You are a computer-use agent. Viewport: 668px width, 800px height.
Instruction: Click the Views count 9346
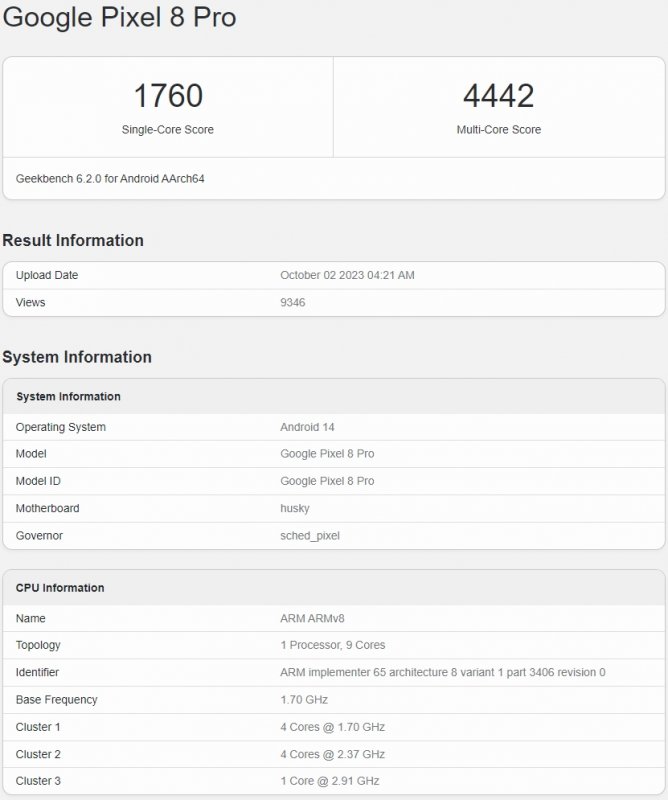pyautogui.click(x=292, y=302)
